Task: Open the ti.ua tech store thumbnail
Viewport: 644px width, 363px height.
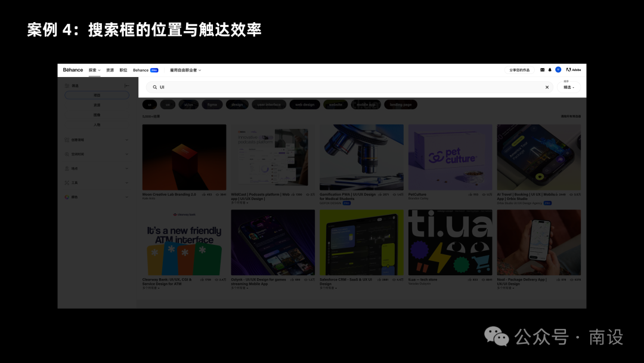Action: point(450,242)
